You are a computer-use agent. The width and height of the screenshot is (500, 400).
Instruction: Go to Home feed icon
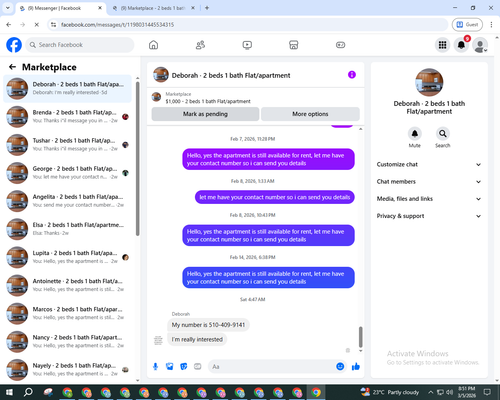pos(153,45)
